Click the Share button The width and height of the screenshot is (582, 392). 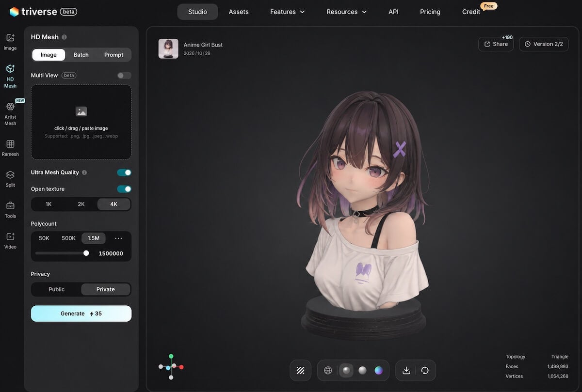tap(496, 44)
